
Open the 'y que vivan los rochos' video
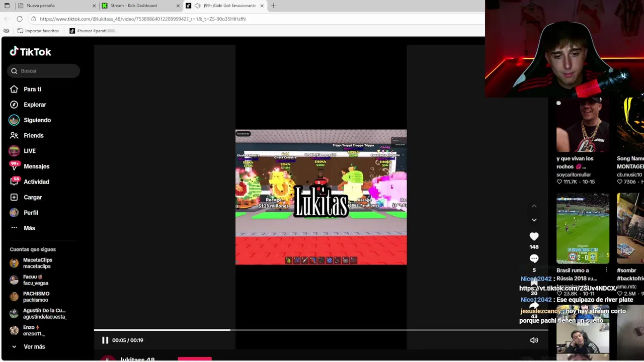[x=583, y=125]
